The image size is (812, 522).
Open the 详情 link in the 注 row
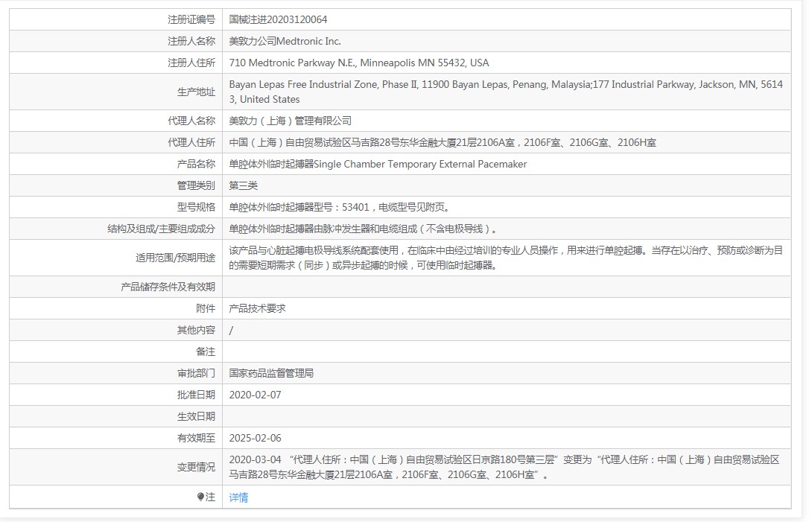point(238,497)
